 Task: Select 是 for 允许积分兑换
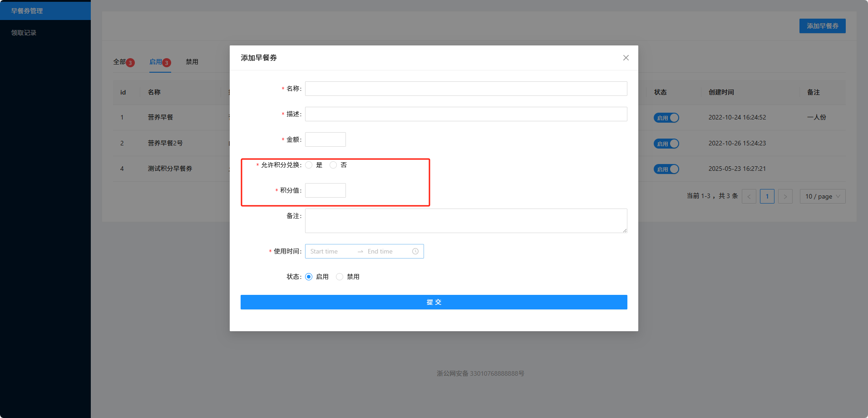coord(309,165)
